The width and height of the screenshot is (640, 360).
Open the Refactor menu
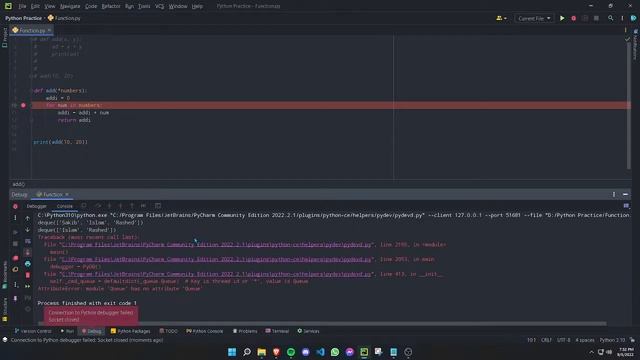click(111, 6)
